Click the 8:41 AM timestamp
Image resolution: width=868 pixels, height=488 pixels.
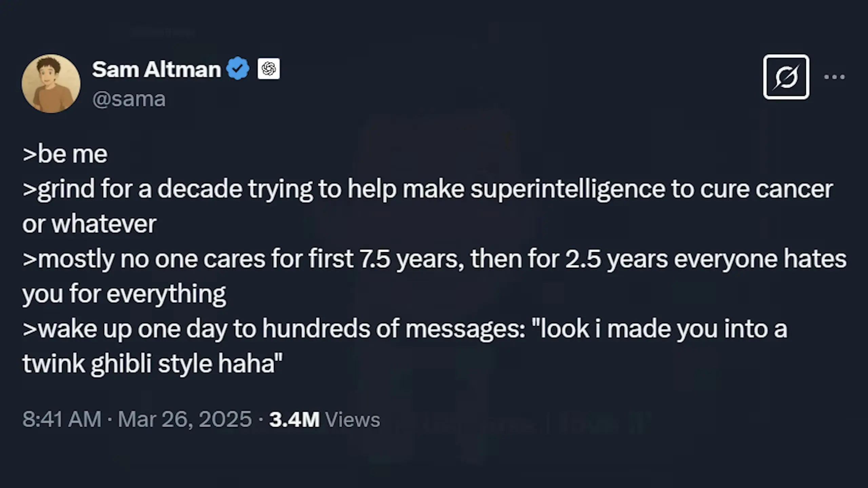[62, 419]
